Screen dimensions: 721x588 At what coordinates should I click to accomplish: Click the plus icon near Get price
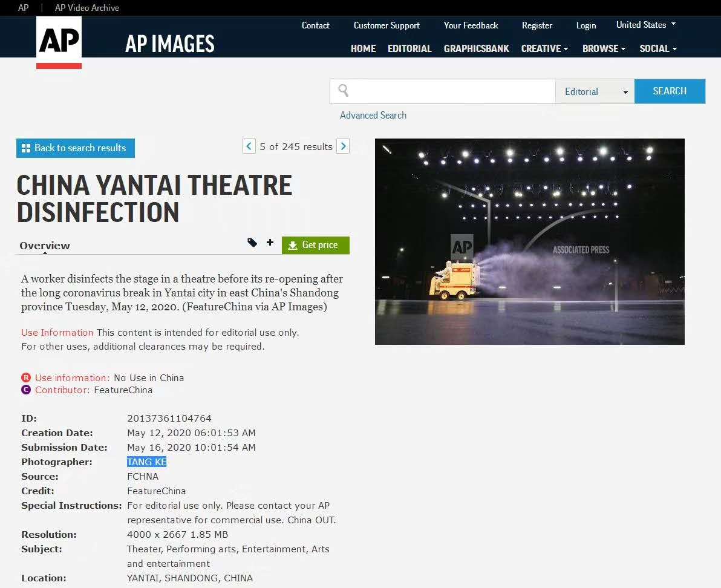click(x=270, y=243)
